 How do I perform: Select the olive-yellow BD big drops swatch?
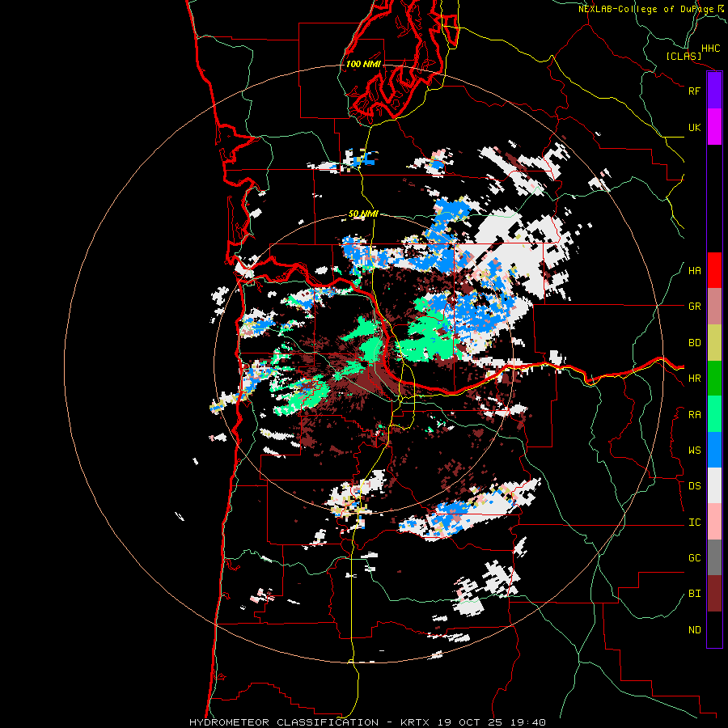pyautogui.click(x=714, y=342)
